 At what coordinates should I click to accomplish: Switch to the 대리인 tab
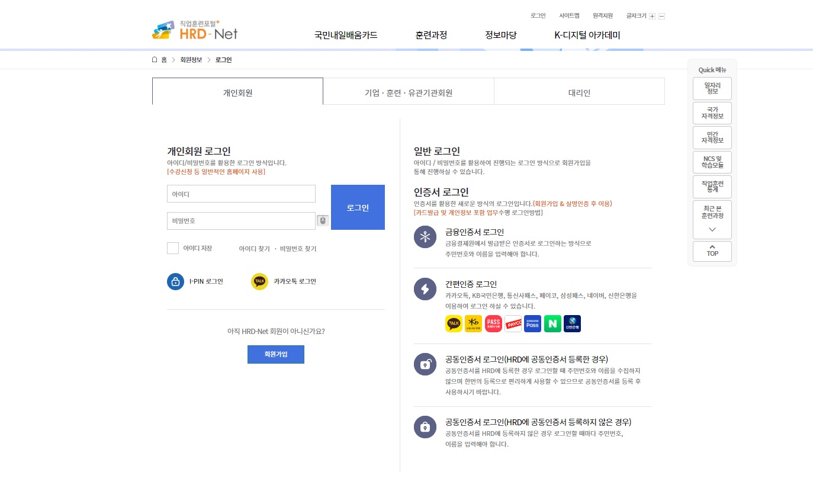tap(579, 91)
